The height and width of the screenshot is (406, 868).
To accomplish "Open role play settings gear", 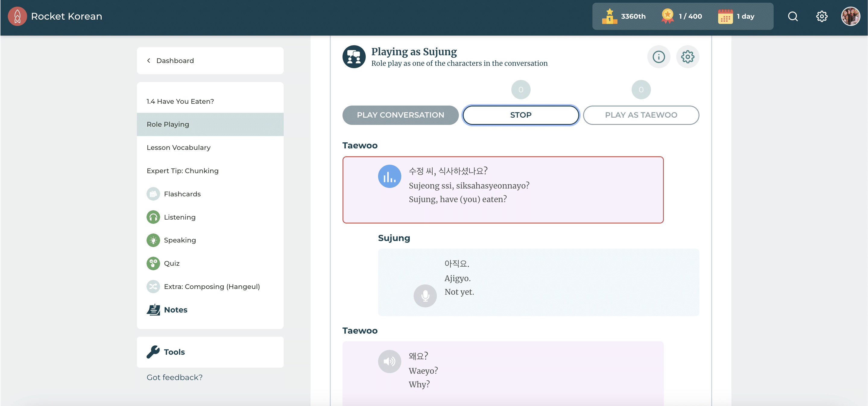I will coord(687,57).
